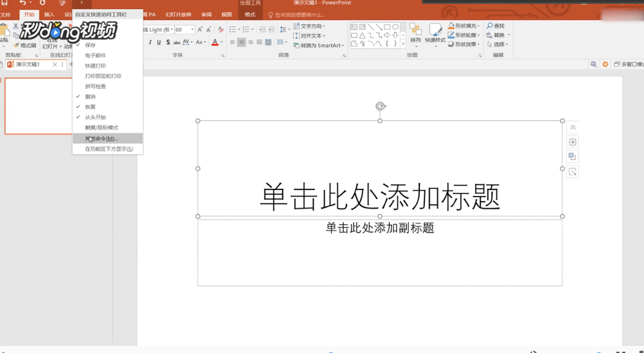644x353 pixels.
Task: Choose 在功能区下方显示(S) menu item
Action: [x=108, y=149]
